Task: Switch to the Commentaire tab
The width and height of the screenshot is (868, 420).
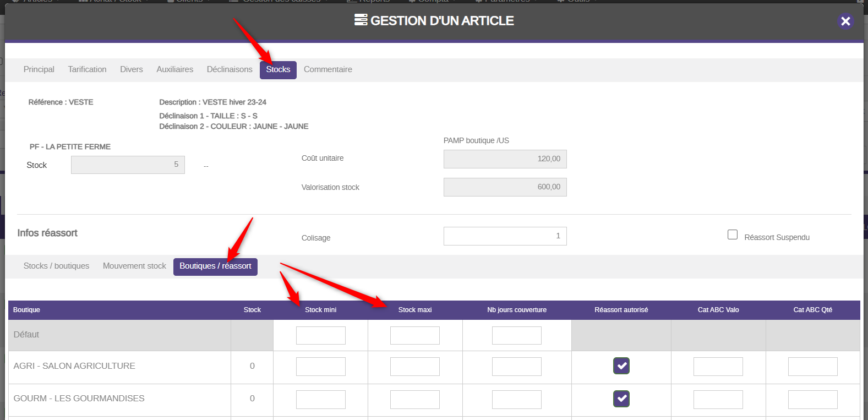Action: point(327,69)
